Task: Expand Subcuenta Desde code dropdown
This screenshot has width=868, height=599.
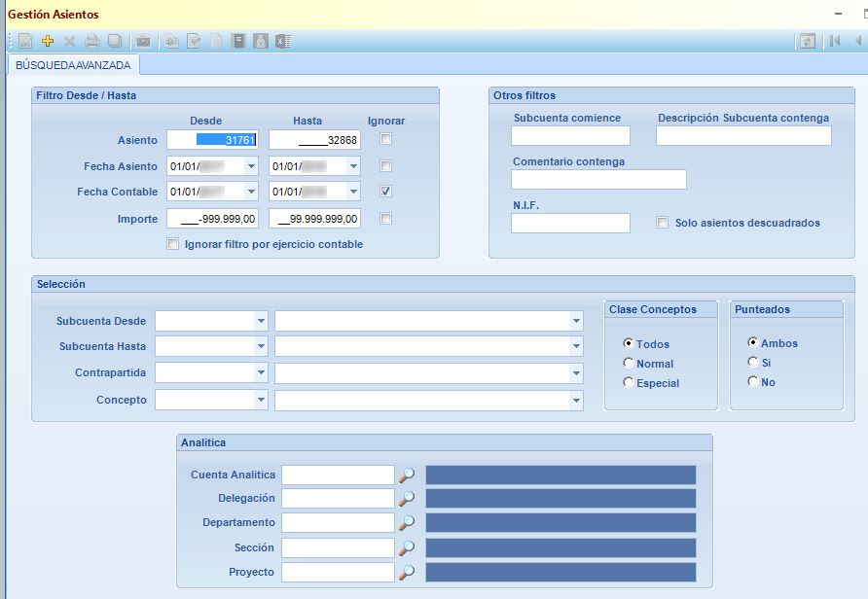Action: point(261,321)
